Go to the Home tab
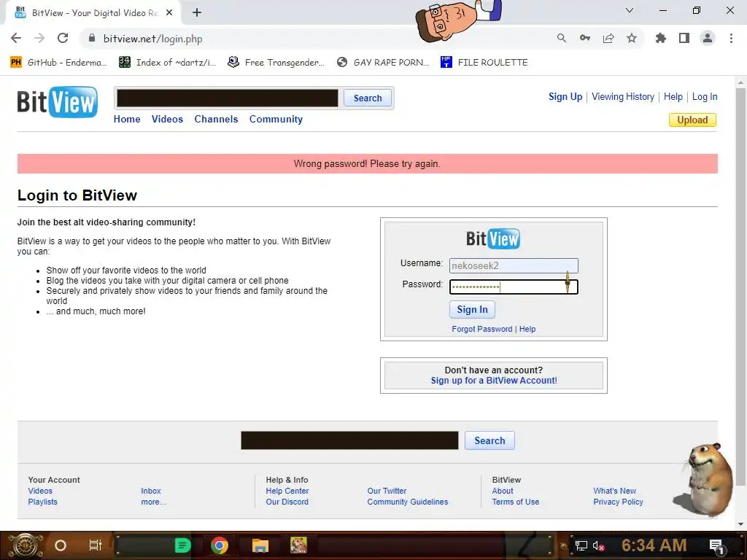This screenshot has width=747, height=560. coord(127,119)
